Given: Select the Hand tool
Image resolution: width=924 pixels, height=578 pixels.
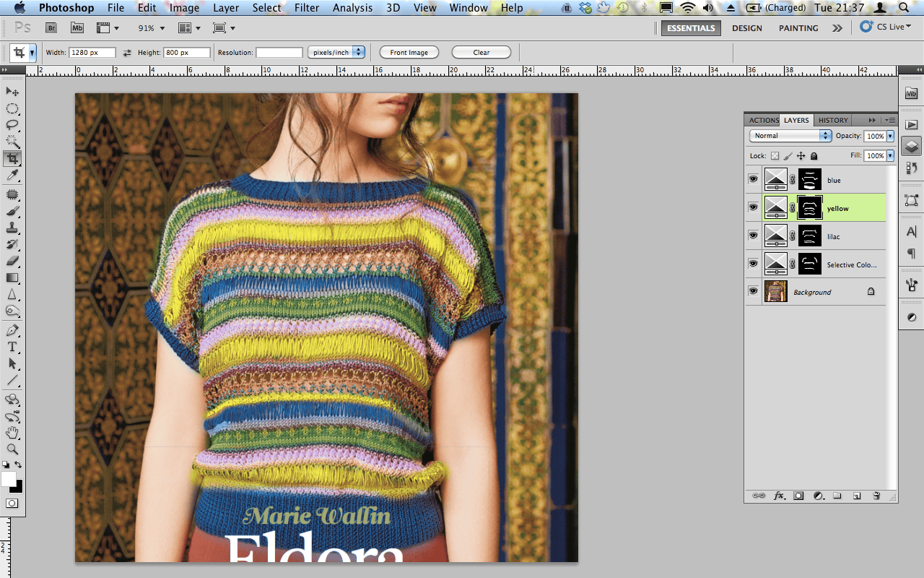Looking at the screenshot, I should point(12,433).
